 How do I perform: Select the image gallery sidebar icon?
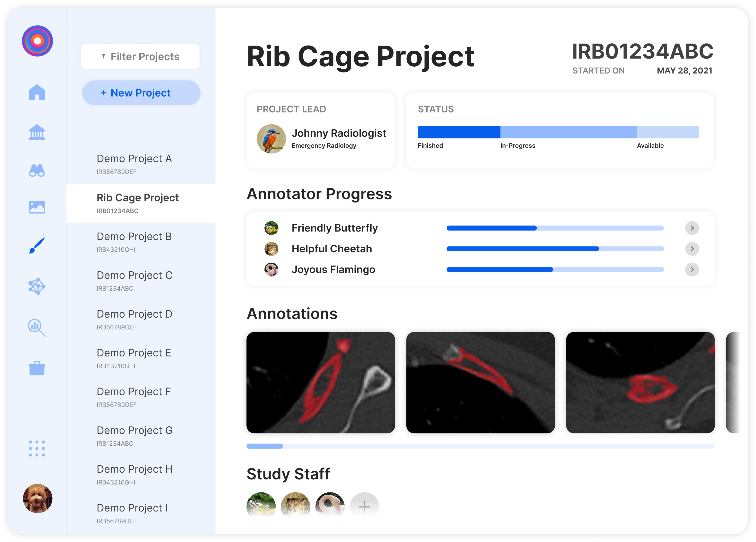[x=37, y=207]
